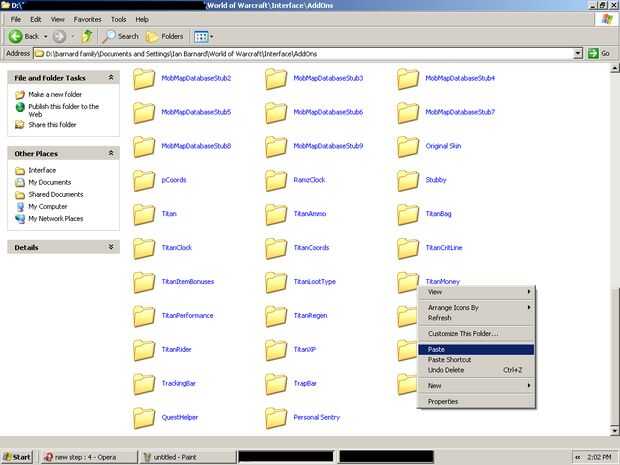Screen dimensions: 620x465
Task: Click the green Back arrow button
Action: point(15,37)
